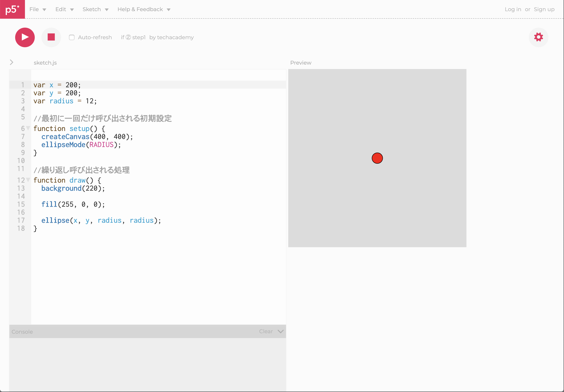Click the p5 logo home icon
The image size is (564, 392).
(x=12, y=9)
